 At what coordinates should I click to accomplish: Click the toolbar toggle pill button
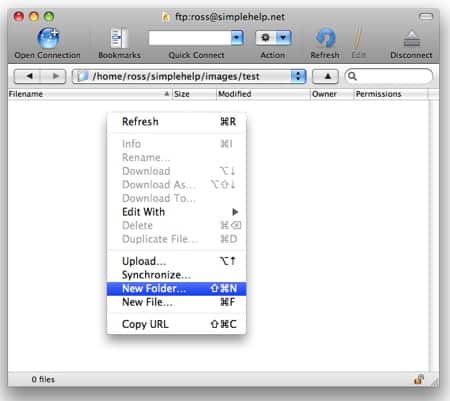(x=426, y=16)
